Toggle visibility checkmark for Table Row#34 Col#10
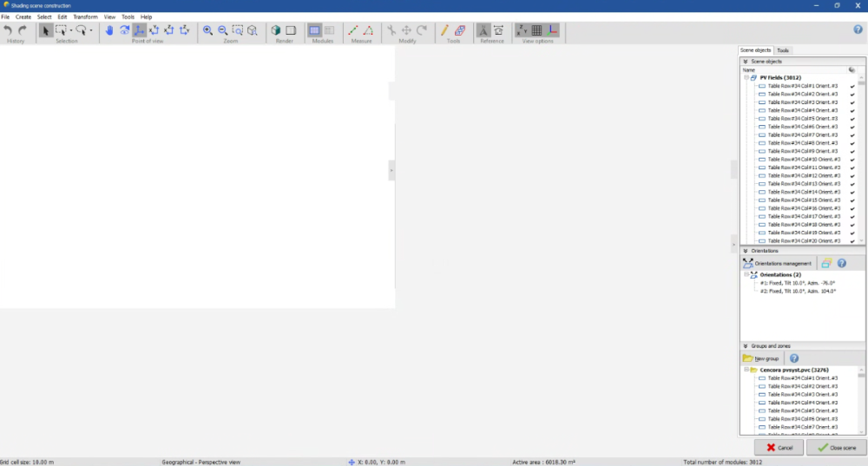This screenshot has width=868, height=466. pyautogui.click(x=852, y=160)
